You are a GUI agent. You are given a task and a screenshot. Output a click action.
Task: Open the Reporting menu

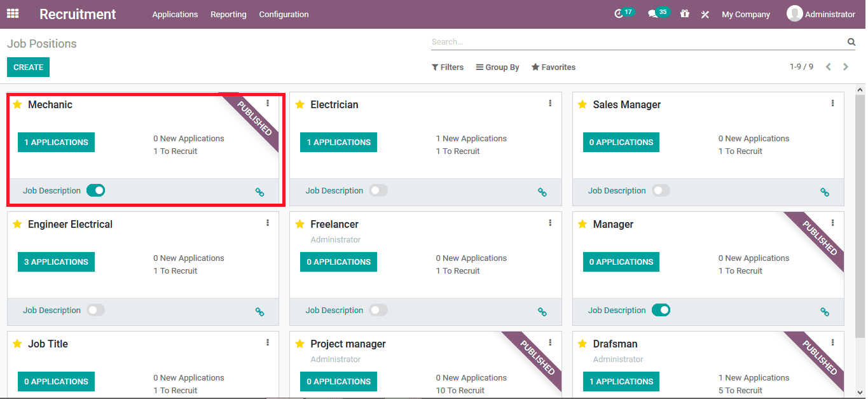(228, 14)
